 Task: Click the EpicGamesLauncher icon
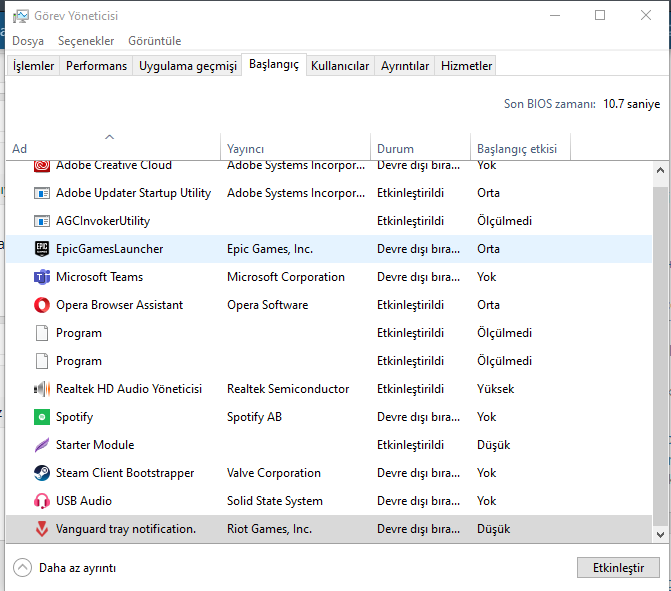coord(42,249)
